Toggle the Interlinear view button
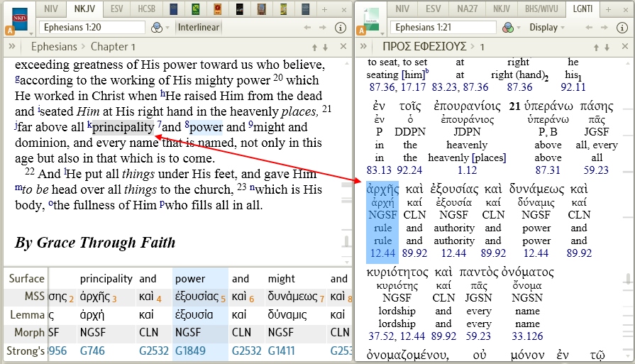 pos(199,28)
